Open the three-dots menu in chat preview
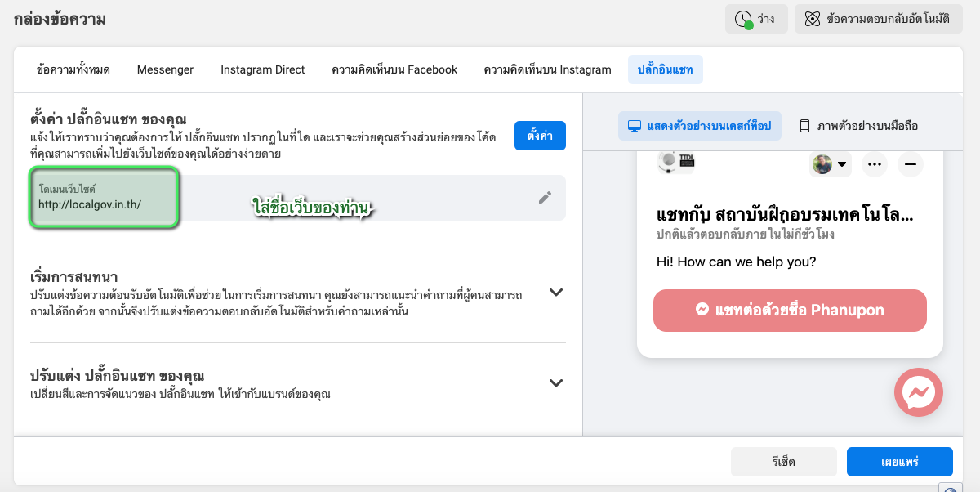Screen dimensions: 980x492 (x=875, y=164)
